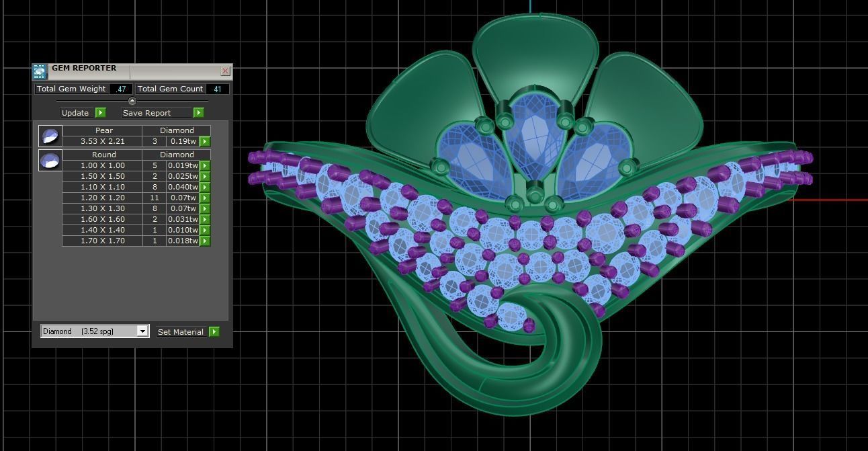The width and height of the screenshot is (868, 451).
Task: Click the 0.031tw weight cell
Action: click(x=183, y=219)
